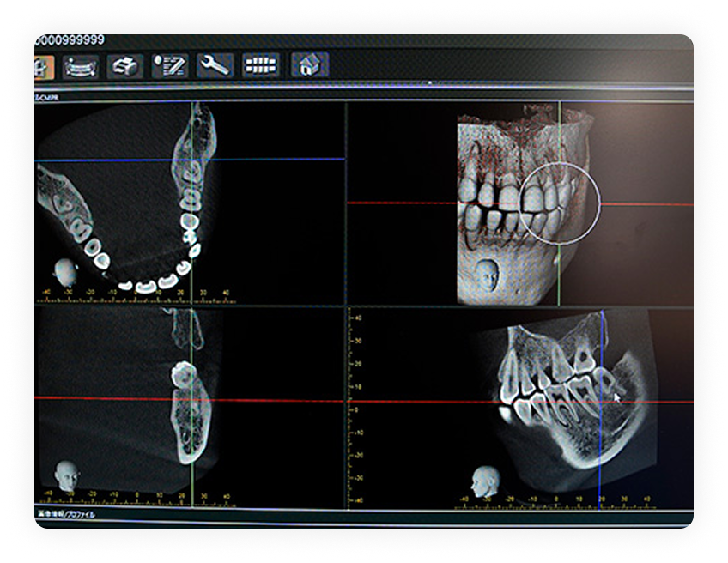Open the wrench settings tool
Viewport: 728px width, 563px height.
click(x=215, y=66)
